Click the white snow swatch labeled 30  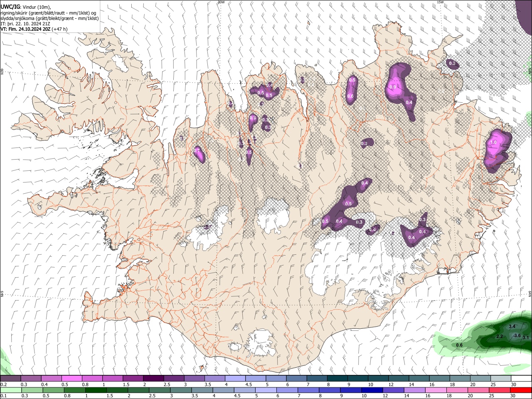pos(521,379)
